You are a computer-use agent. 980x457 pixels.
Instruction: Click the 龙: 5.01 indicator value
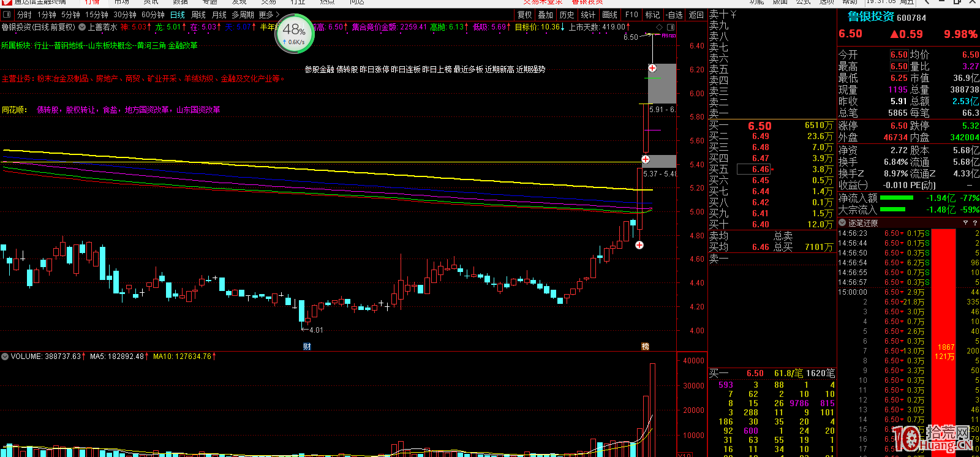[170, 27]
